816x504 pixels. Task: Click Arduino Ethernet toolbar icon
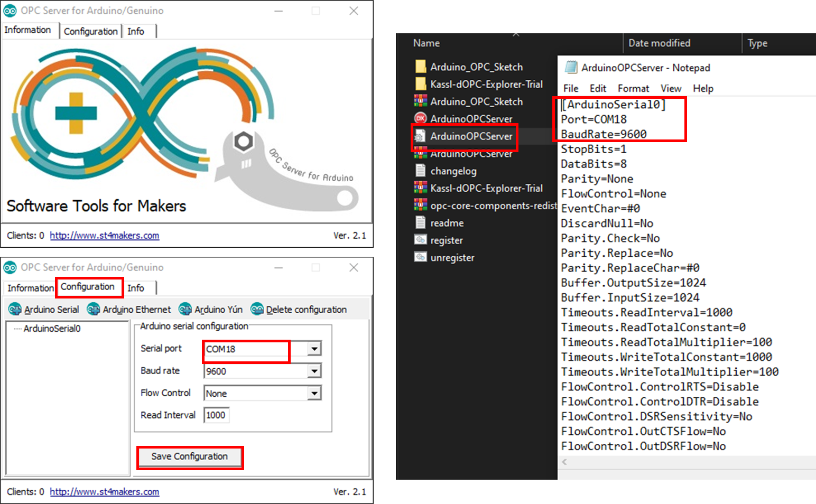pos(94,309)
